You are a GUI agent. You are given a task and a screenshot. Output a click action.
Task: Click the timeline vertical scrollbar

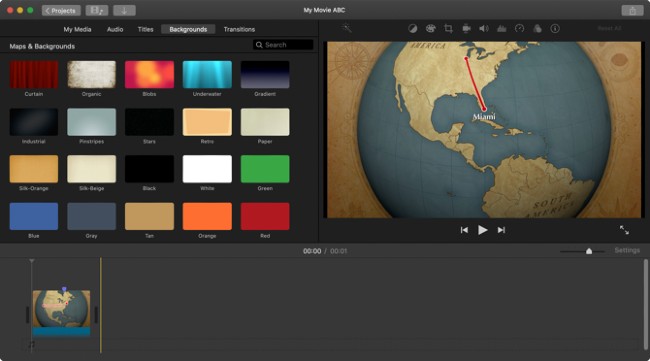(645, 305)
